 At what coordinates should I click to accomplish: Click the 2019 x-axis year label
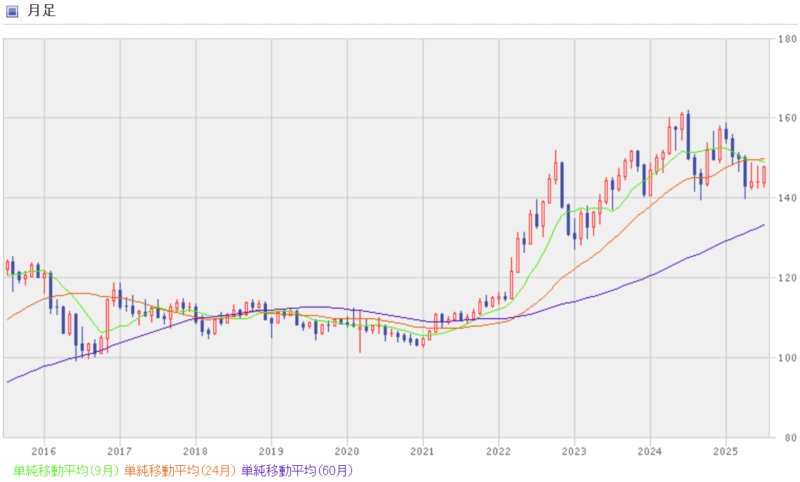coord(271,451)
